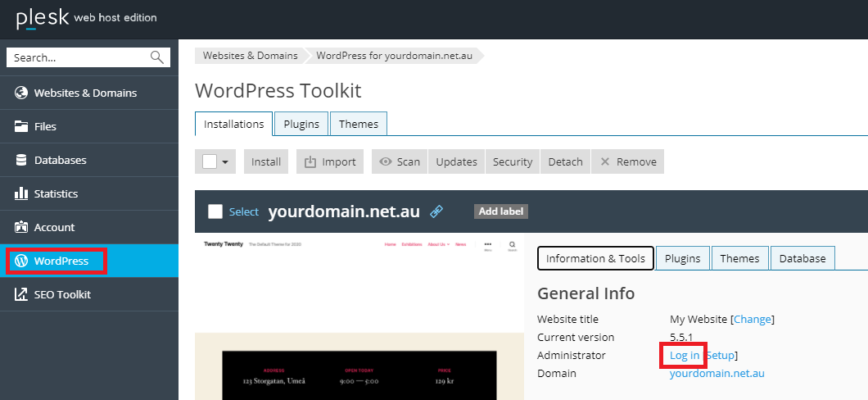Open Databases in the sidebar
The width and height of the screenshot is (868, 400).
click(x=89, y=160)
